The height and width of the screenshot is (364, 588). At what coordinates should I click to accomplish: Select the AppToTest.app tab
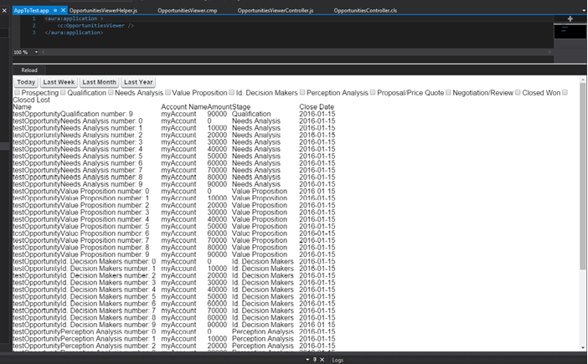click(32, 11)
